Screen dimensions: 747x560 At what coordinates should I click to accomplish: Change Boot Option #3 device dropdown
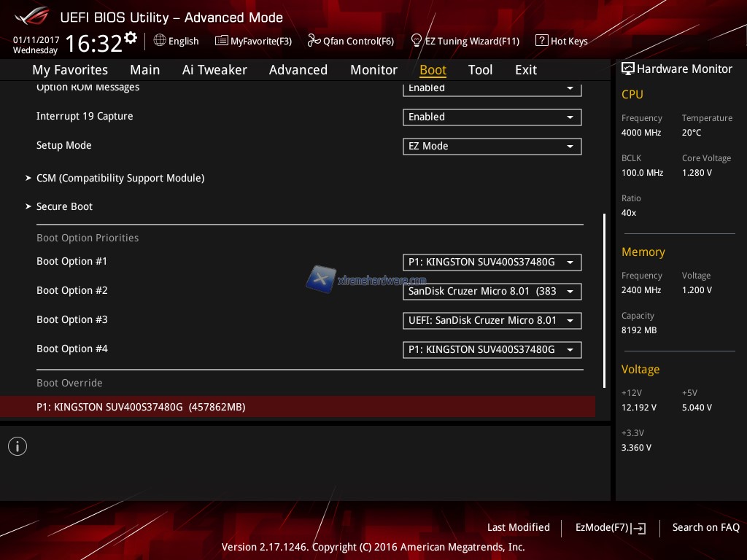coord(492,320)
